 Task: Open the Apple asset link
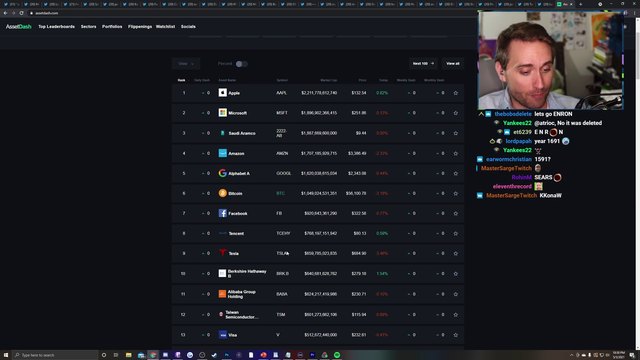[234, 93]
